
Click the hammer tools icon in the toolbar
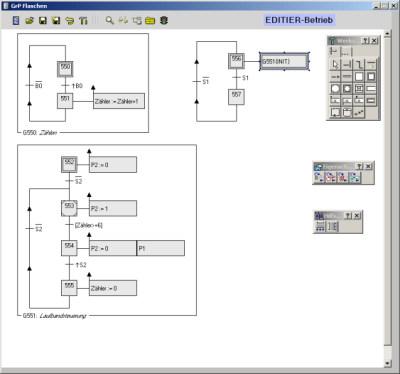(83, 21)
